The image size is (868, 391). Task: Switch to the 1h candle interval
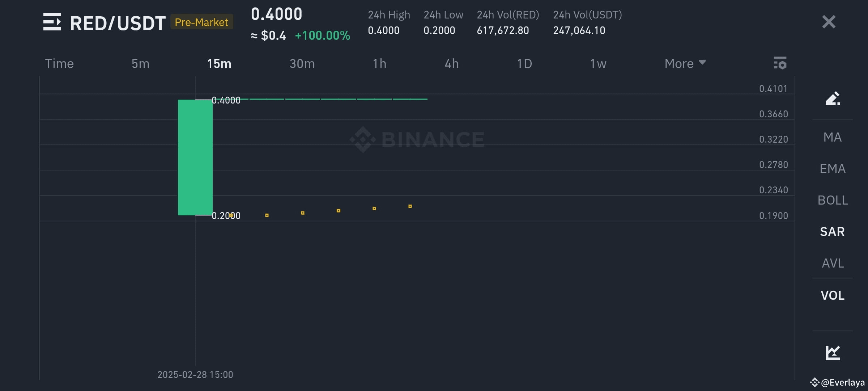point(380,63)
